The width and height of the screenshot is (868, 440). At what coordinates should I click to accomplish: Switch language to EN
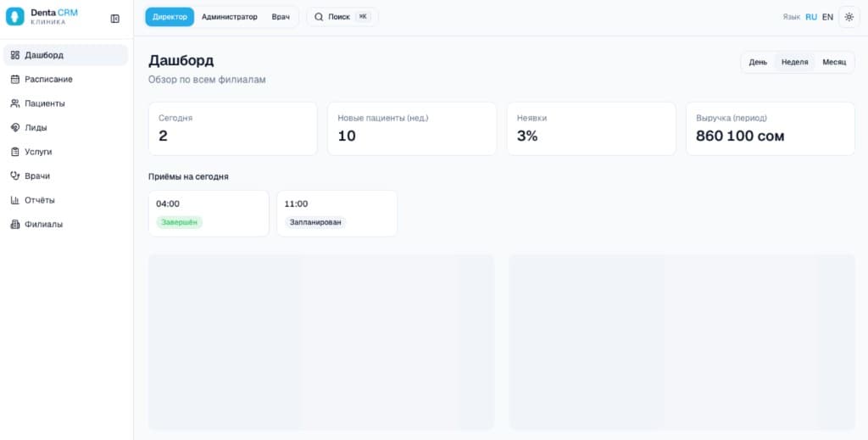(x=827, y=17)
